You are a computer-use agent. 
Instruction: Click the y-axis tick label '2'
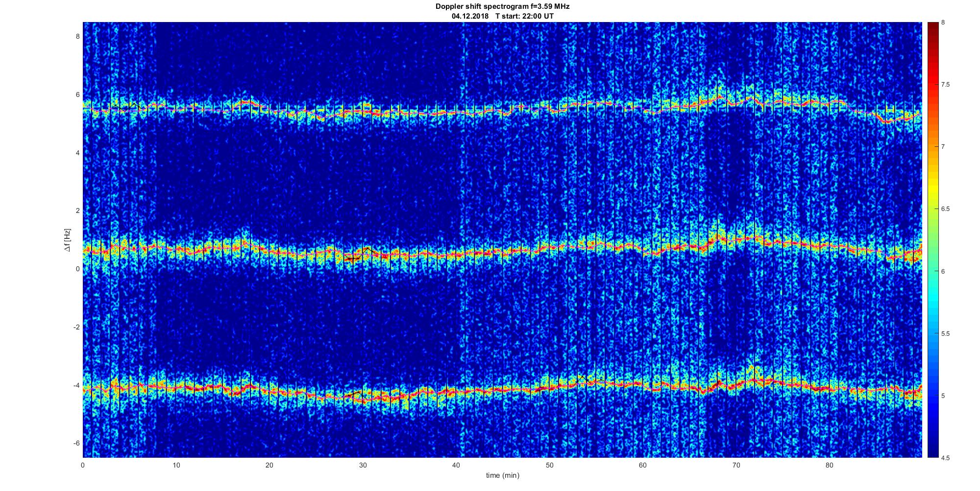click(77, 211)
